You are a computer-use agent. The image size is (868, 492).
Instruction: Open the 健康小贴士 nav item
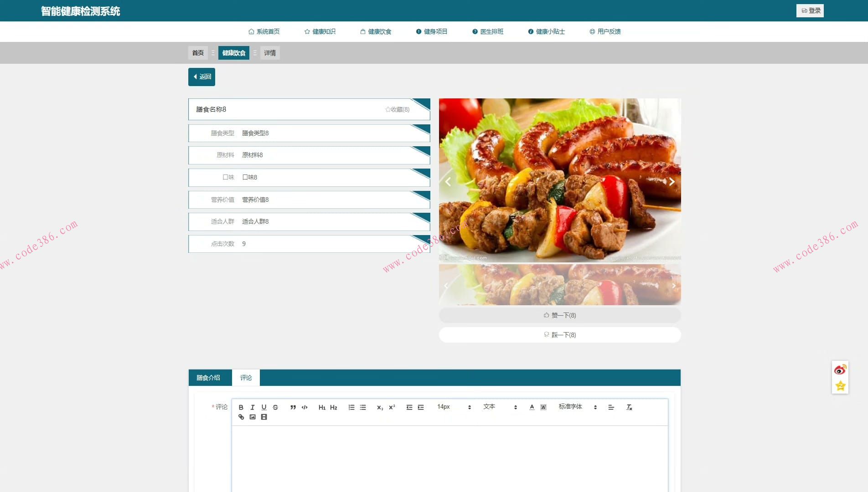pos(547,31)
